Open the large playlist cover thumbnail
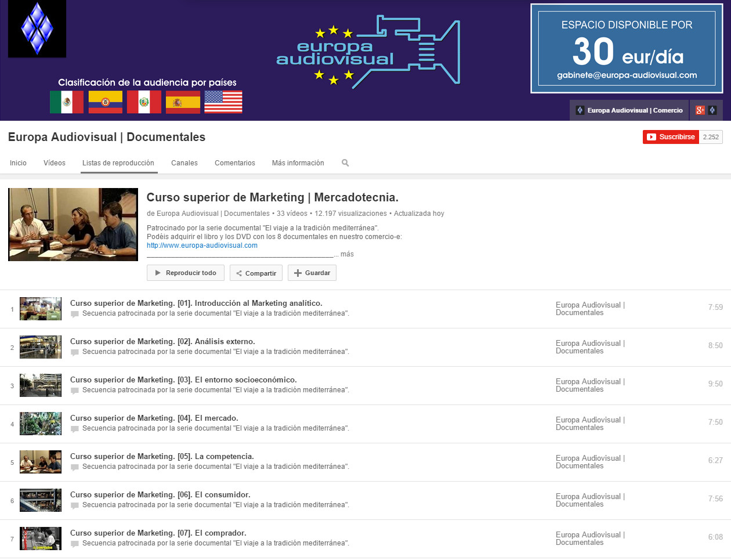This screenshot has width=731, height=560. tap(73, 225)
